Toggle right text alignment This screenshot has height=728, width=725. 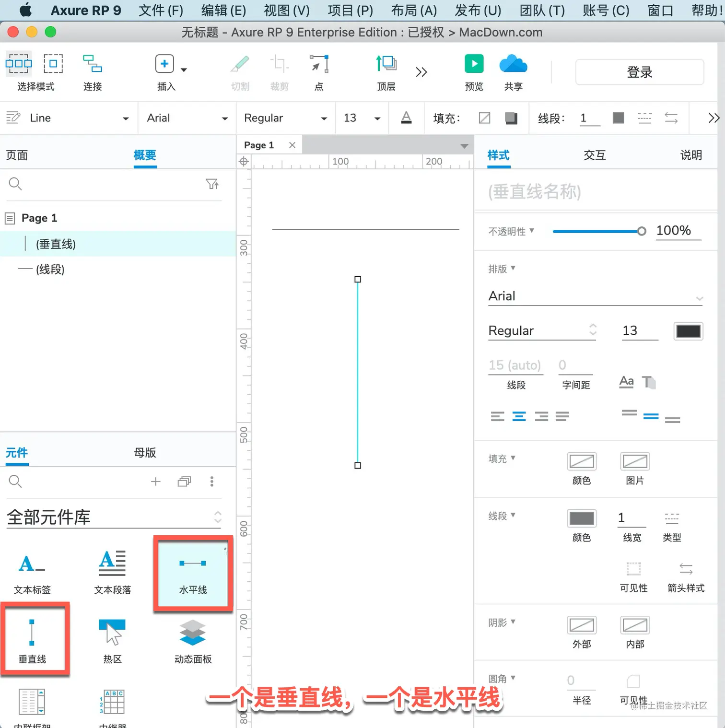point(541,416)
